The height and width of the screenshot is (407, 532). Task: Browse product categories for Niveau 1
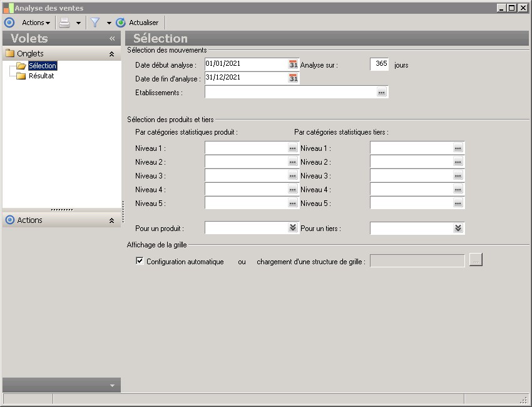pos(292,148)
